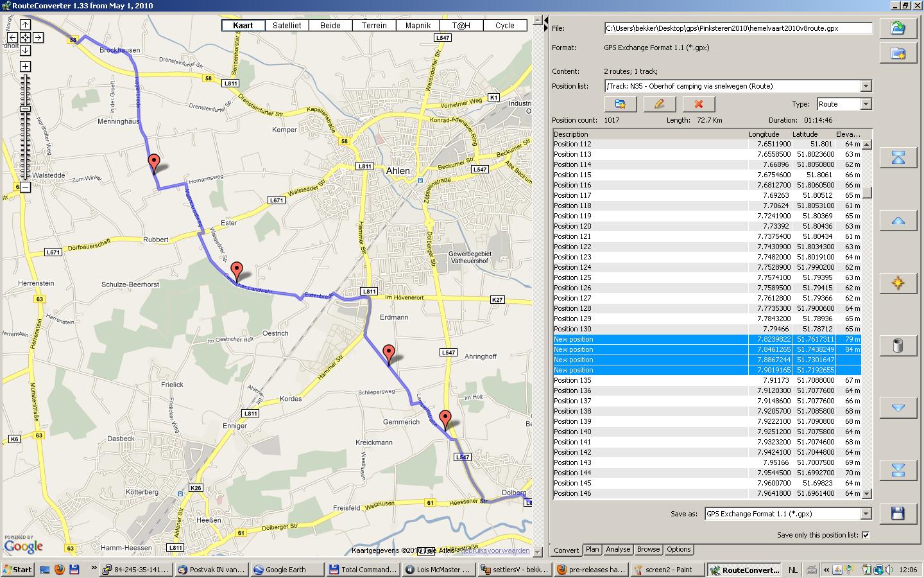Switch map to Satelliet view
The image size is (924, 578).
(x=286, y=26)
